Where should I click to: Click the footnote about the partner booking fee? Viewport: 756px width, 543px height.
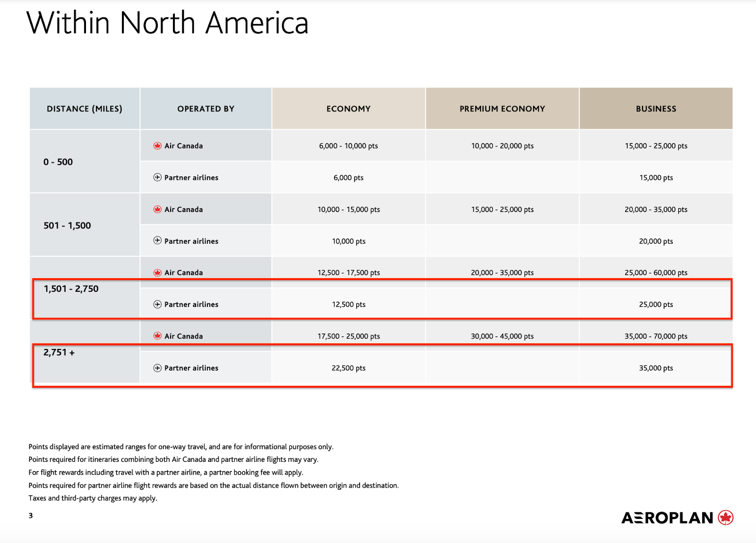(166, 472)
